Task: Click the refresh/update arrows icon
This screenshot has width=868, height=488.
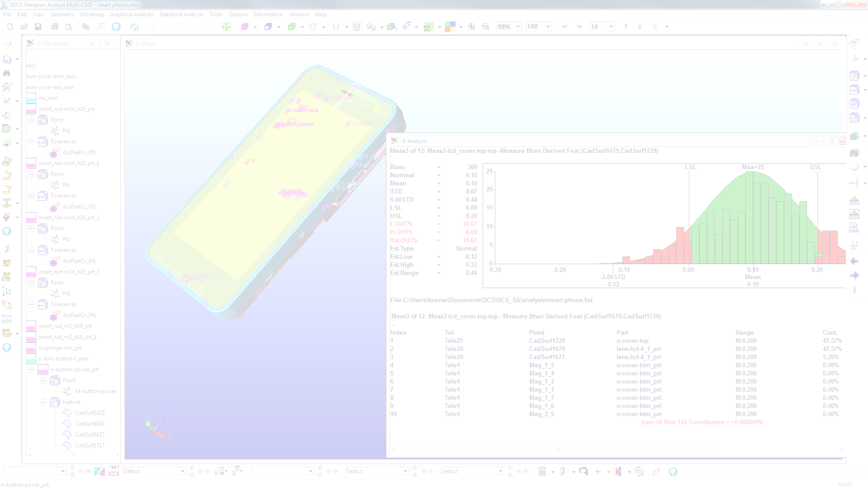Action: [134, 26]
